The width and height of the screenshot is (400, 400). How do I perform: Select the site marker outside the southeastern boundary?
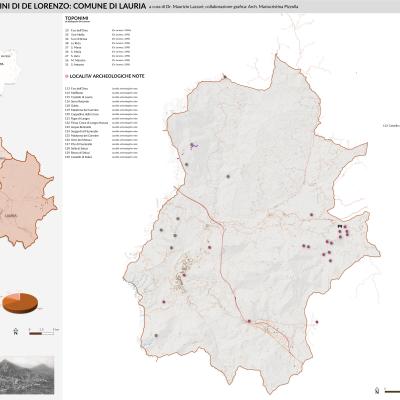[x=317, y=322]
